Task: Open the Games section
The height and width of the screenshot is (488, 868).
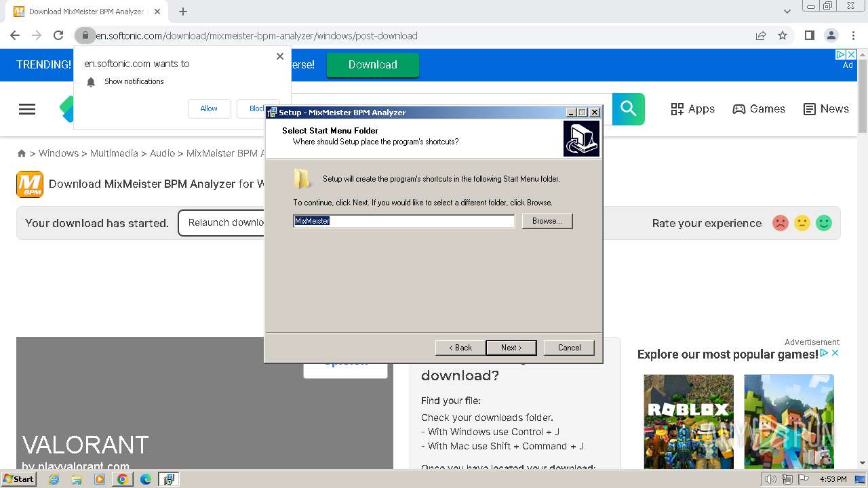Action: click(x=759, y=109)
